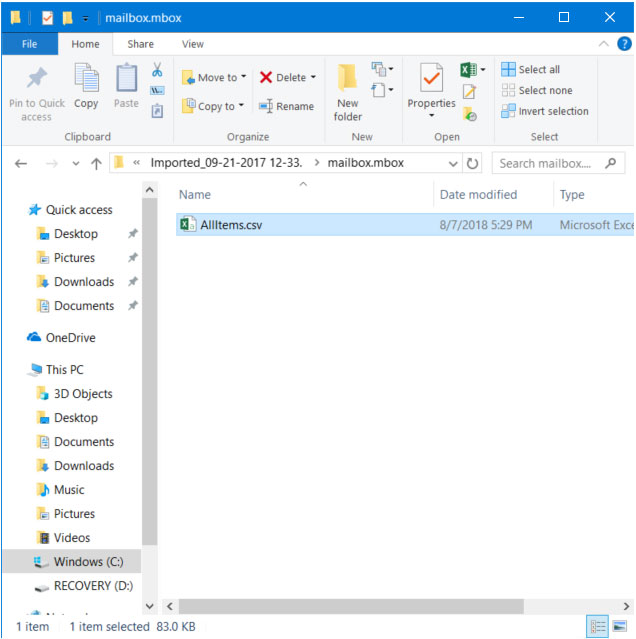Open the Copy to dropdown
Viewport: 636px width, 639px height.
pyautogui.click(x=213, y=106)
